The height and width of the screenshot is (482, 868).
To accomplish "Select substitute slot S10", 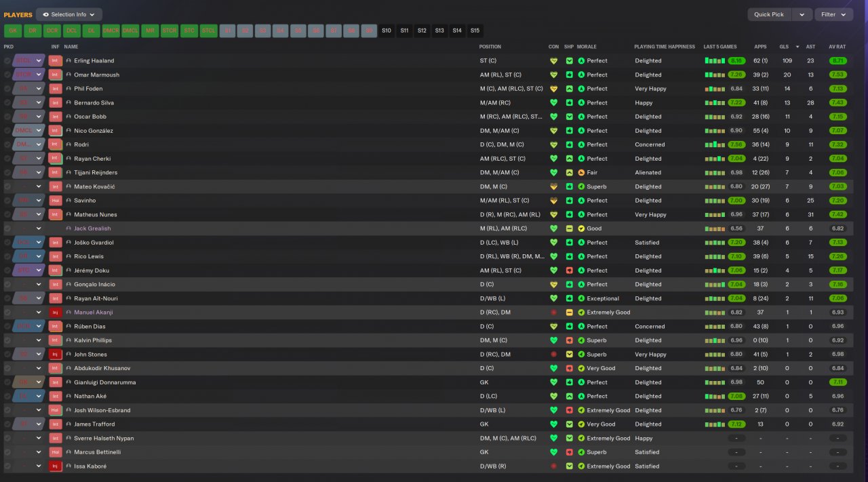I will [387, 31].
